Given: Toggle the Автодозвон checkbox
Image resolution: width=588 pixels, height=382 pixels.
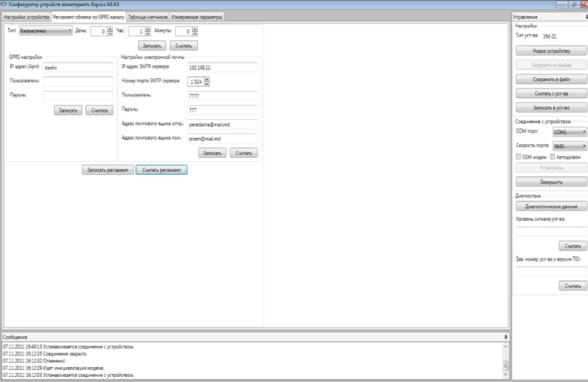Looking at the screenshot, I should (x=553, y=157).
